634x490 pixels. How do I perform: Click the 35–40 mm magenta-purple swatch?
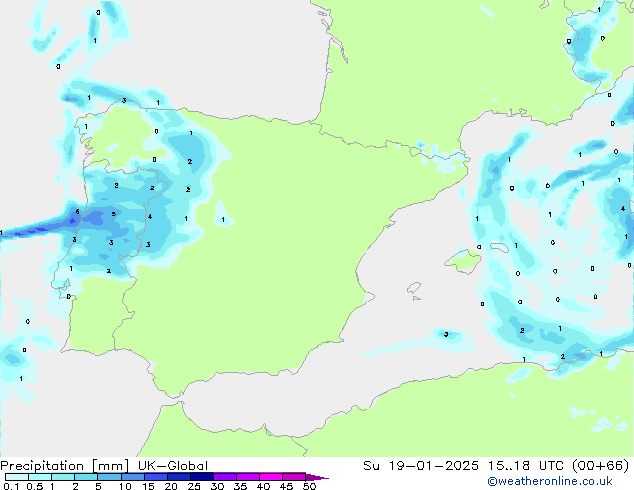tap(248, 477)
